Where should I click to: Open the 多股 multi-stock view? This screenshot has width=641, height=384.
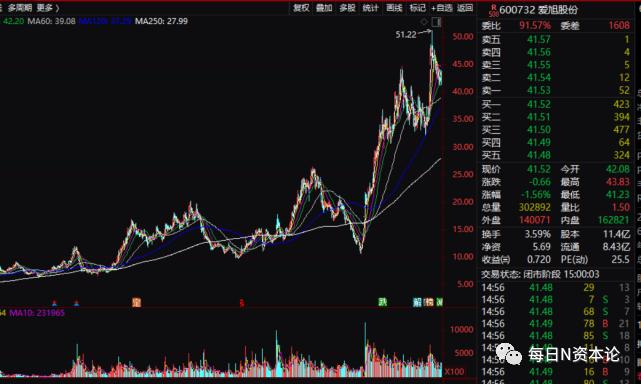click(347, 8)
